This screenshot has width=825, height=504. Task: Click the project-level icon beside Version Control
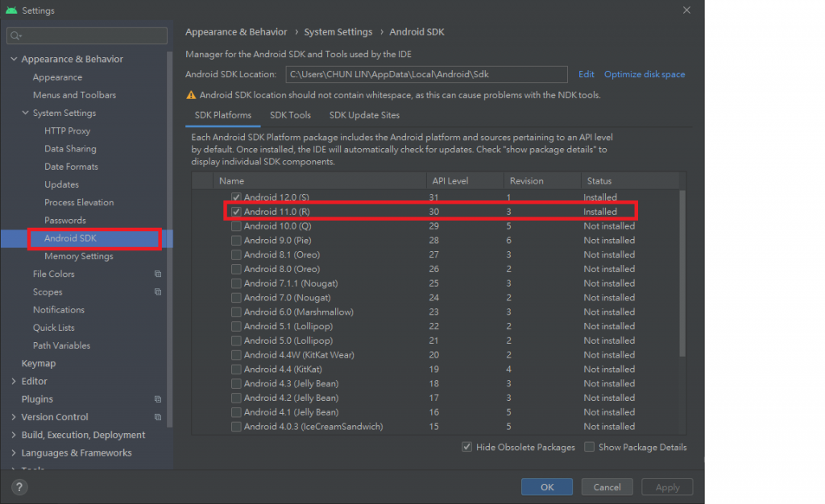pyautogui.click(x=157, y=417)
